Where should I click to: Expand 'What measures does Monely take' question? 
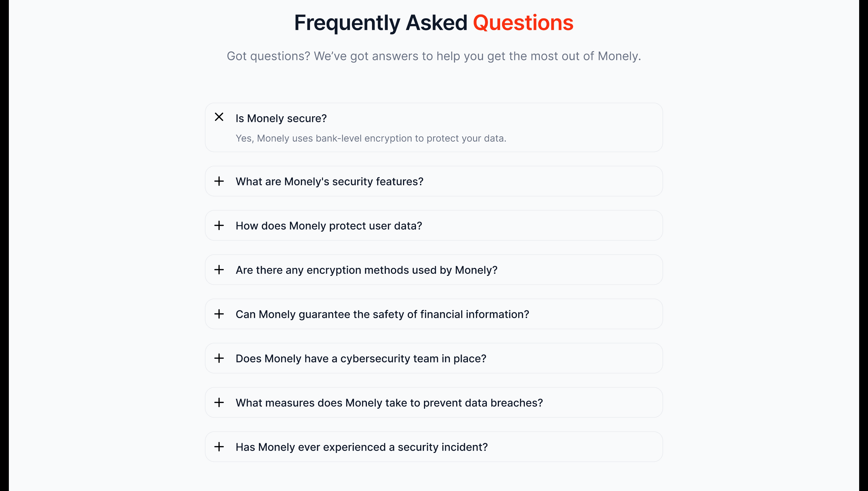click(389, 403)
